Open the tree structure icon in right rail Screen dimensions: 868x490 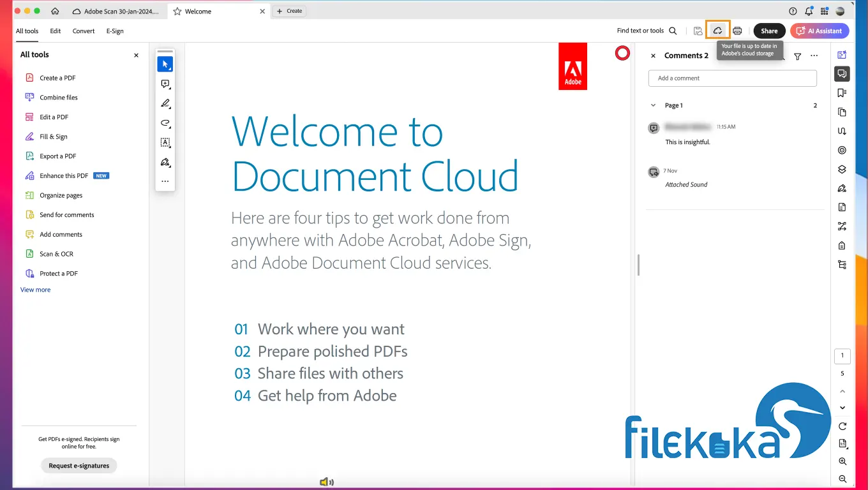click(842, 265)
